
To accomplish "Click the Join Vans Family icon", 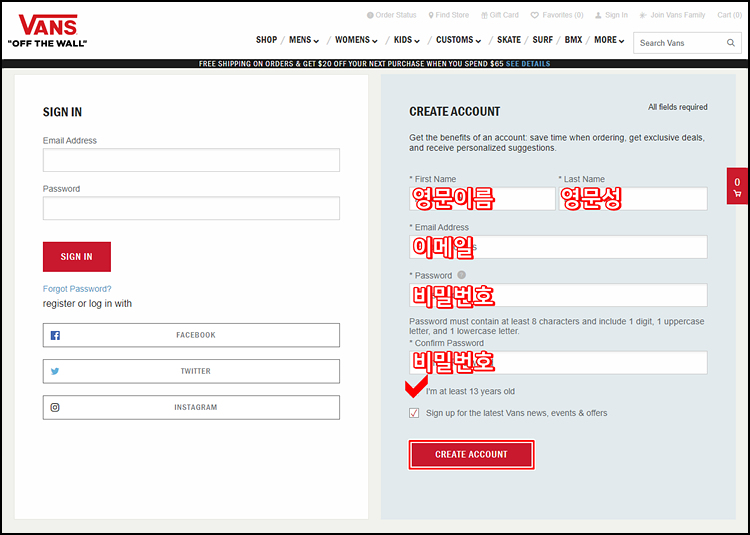I will pyautogui.click(x=643, y=15).
